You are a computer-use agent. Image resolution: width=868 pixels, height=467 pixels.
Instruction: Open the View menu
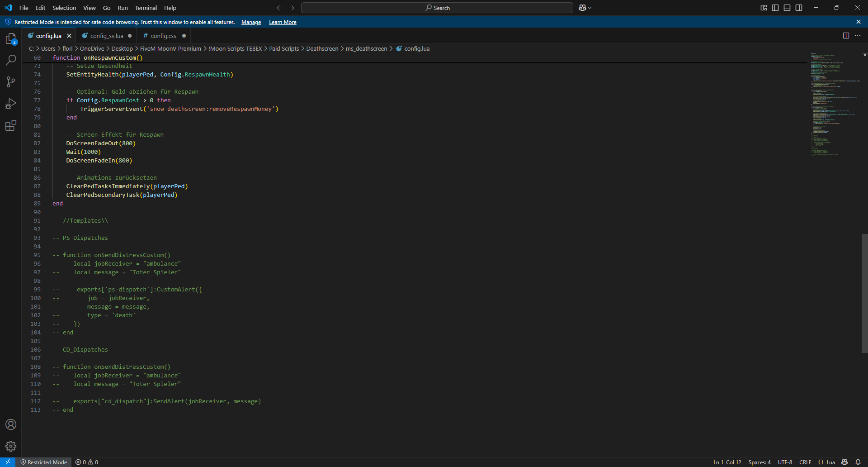coord(90,8)
